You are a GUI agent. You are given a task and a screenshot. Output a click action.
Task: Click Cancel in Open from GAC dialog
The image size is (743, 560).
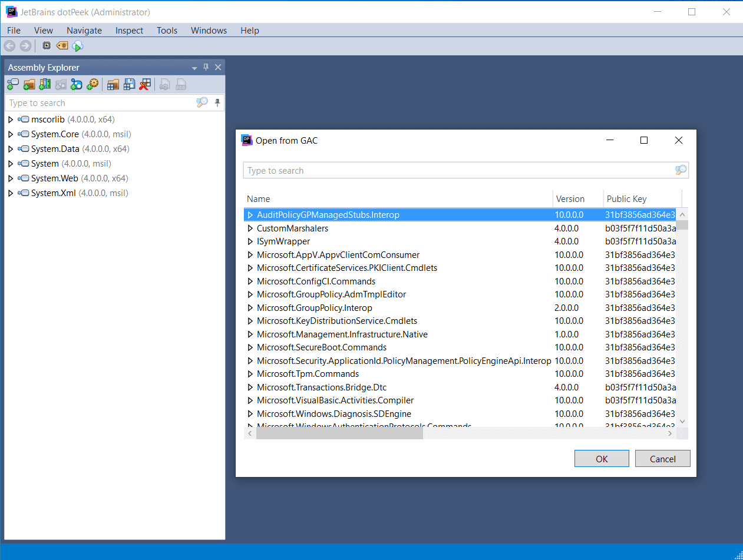point(663,459)
